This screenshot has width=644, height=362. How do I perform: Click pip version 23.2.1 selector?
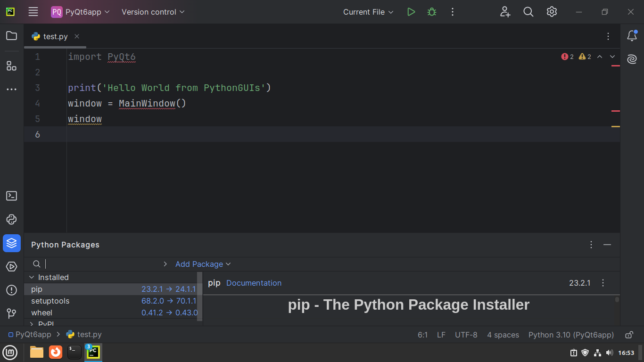[580, 283]
